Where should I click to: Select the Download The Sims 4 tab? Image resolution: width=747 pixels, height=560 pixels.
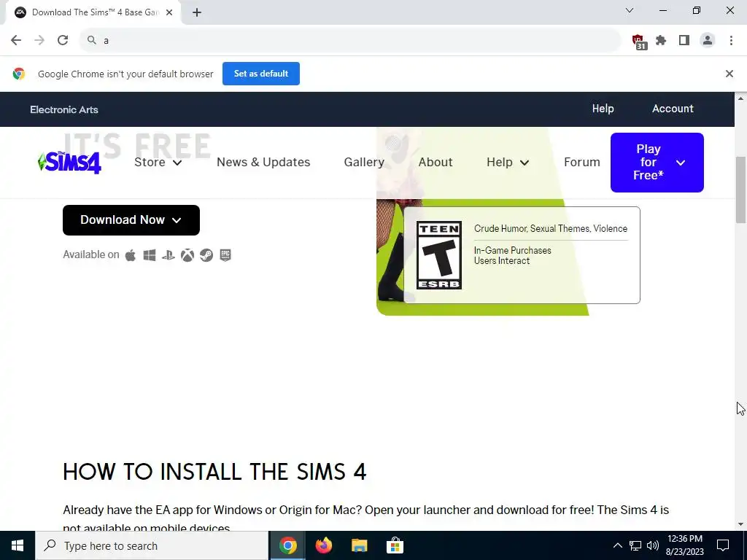(x=93, y=12)
